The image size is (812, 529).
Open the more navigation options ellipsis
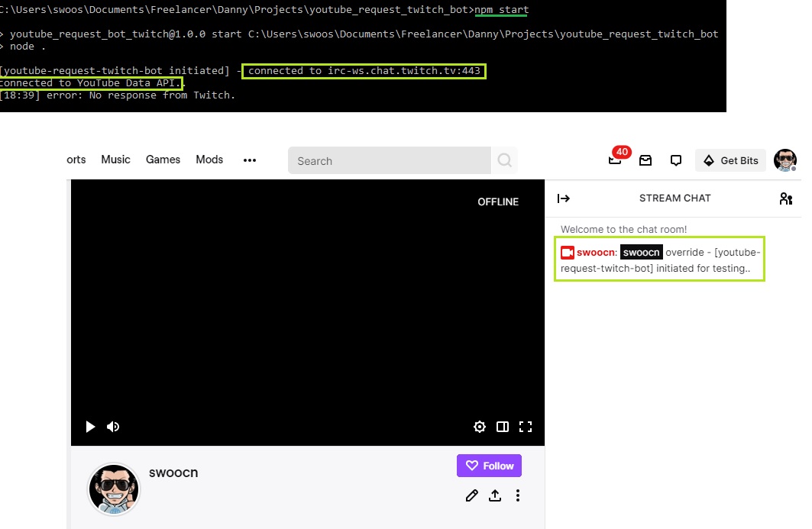click(250, 160)
